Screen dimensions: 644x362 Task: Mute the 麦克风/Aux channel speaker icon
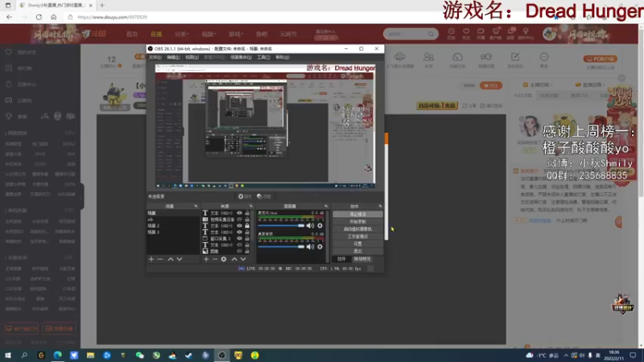(x=310, y=226)
